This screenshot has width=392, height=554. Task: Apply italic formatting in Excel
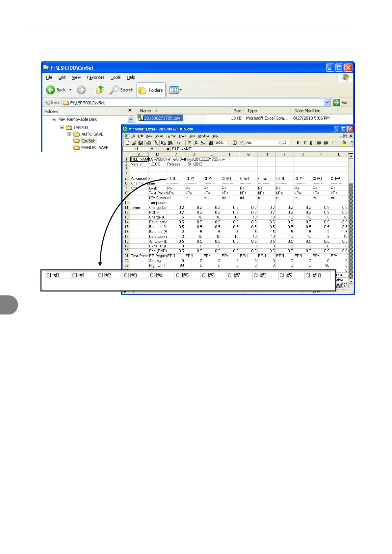[304, 143]
